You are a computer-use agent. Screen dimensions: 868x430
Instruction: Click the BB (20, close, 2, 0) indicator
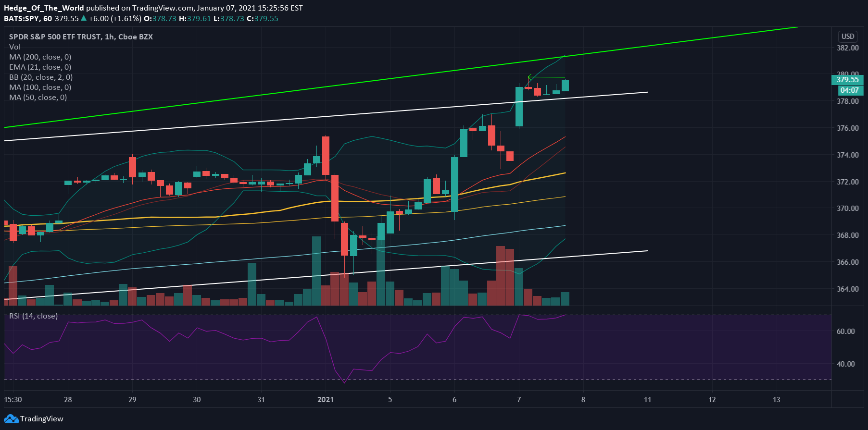[41, 77]
